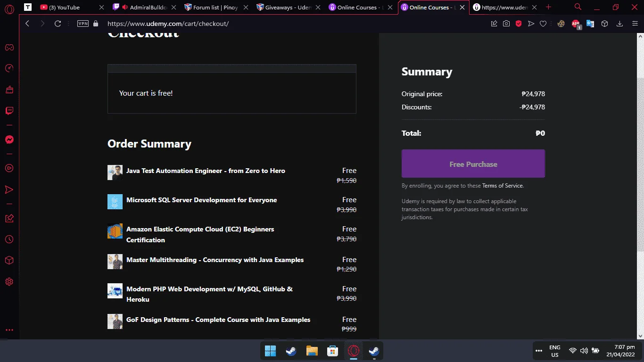Open the Player icon in sidebar
This screenshot has width=644, height=362.
click(x=9, y=168)
